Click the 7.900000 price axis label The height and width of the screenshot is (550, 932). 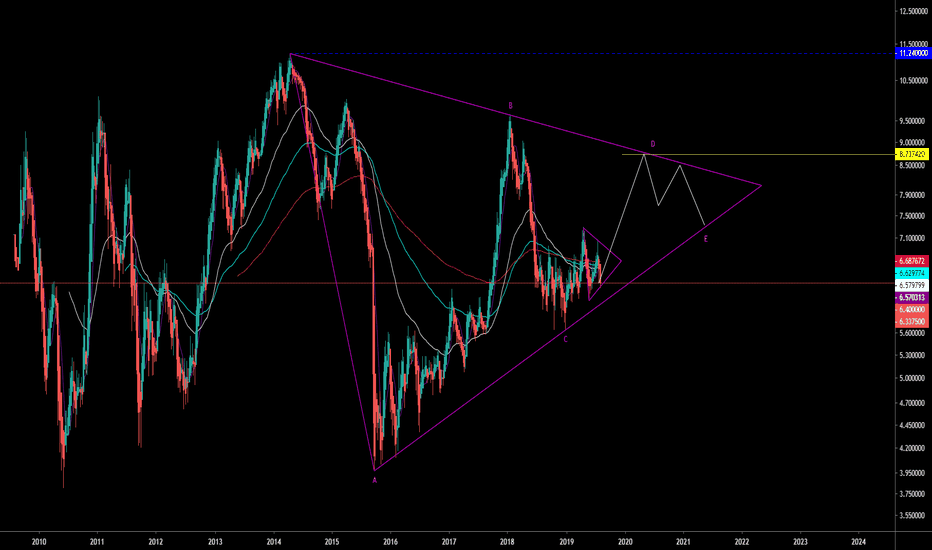pos(914,194)
